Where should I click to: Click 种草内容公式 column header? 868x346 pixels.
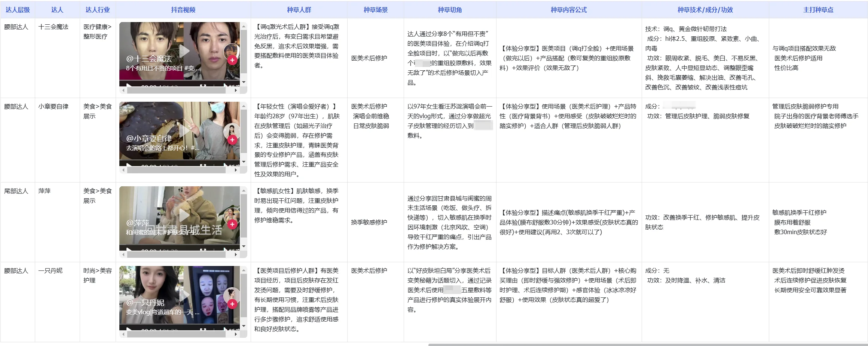pos(569,10)
